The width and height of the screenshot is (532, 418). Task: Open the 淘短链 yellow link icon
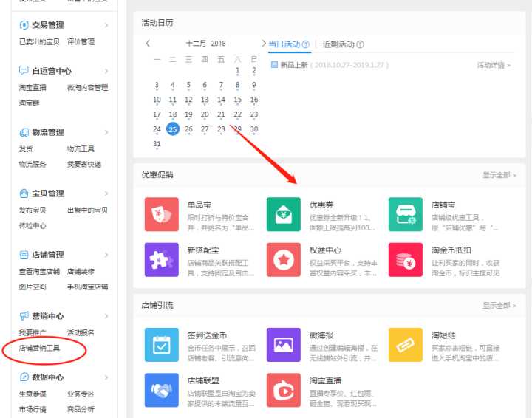point(405,345)
